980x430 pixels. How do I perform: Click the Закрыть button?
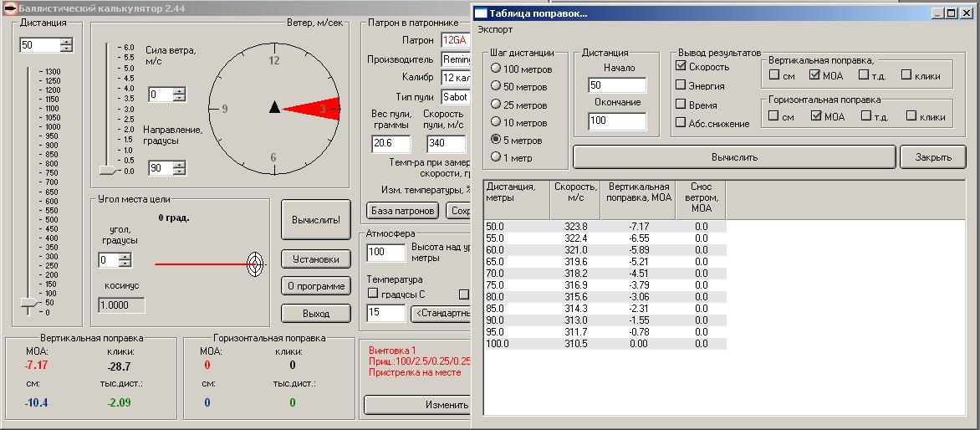coord(932,156)
